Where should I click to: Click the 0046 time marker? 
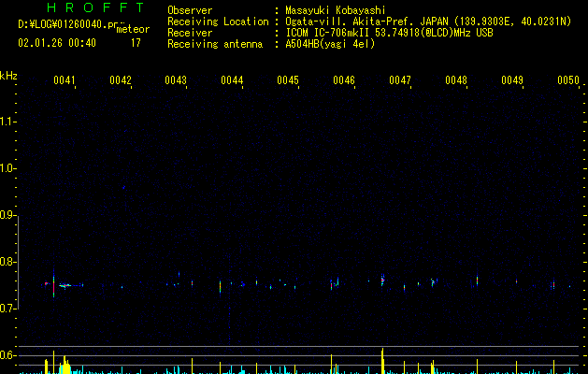[x=344, y=80]
